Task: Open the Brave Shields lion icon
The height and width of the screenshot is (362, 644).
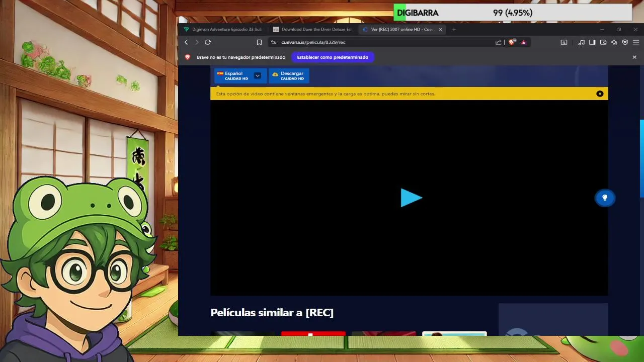Action: click(x=512, y=42)
